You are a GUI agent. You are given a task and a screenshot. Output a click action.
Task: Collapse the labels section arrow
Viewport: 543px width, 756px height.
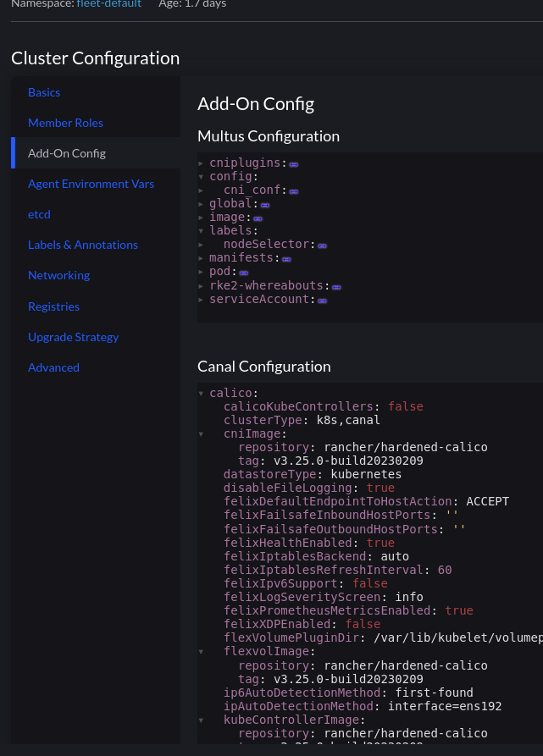201,231
